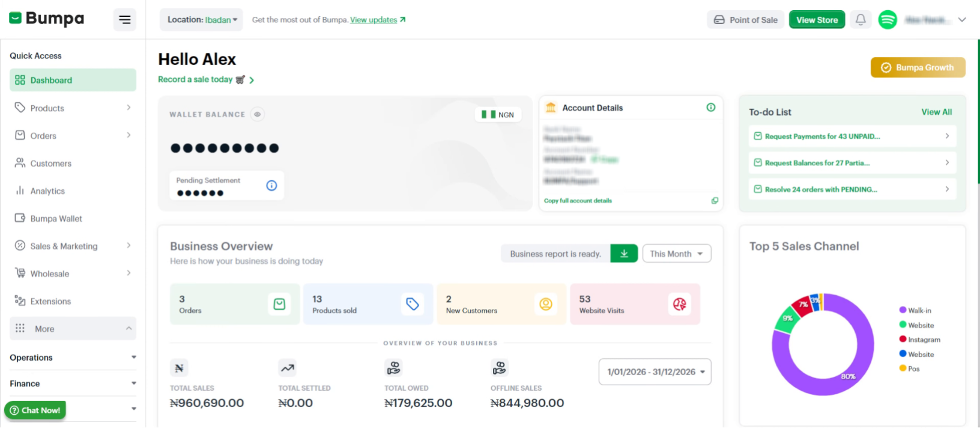Download the business report

pos(624,254)
